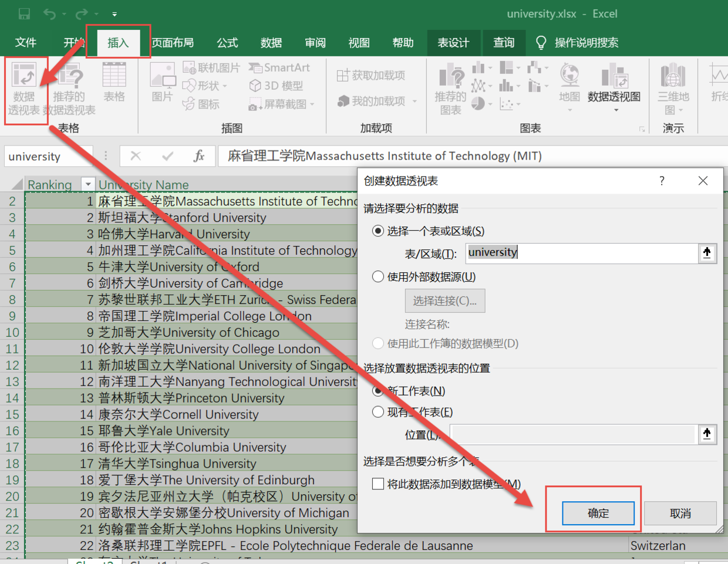This screenshot has height=564, width=728.
Task: Switch to the 公式 formulas tab
Action: tap(227, 42)
